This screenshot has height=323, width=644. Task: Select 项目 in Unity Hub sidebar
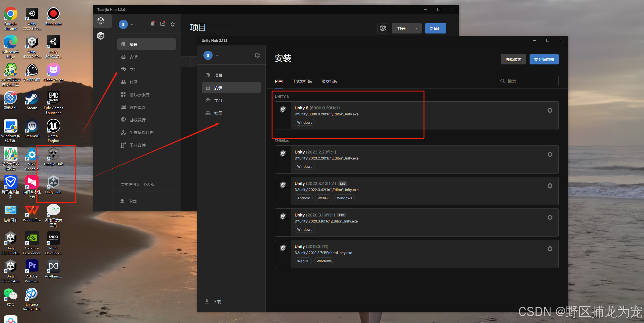coord(218,75)
